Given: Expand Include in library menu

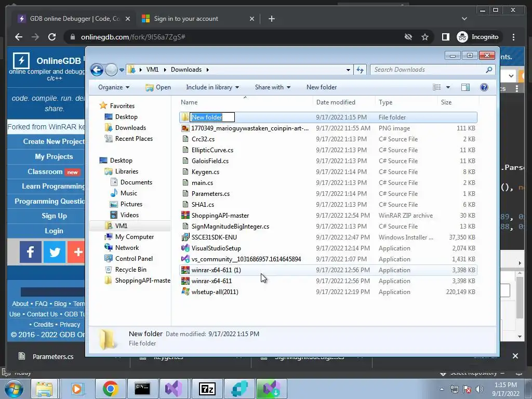Looking at the screenshot, I should pos(212,87).
